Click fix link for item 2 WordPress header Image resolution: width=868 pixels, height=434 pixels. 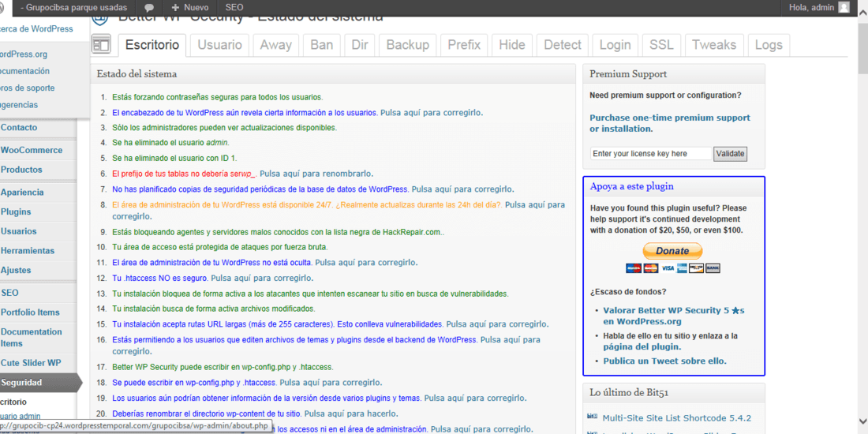pos(431,112)
